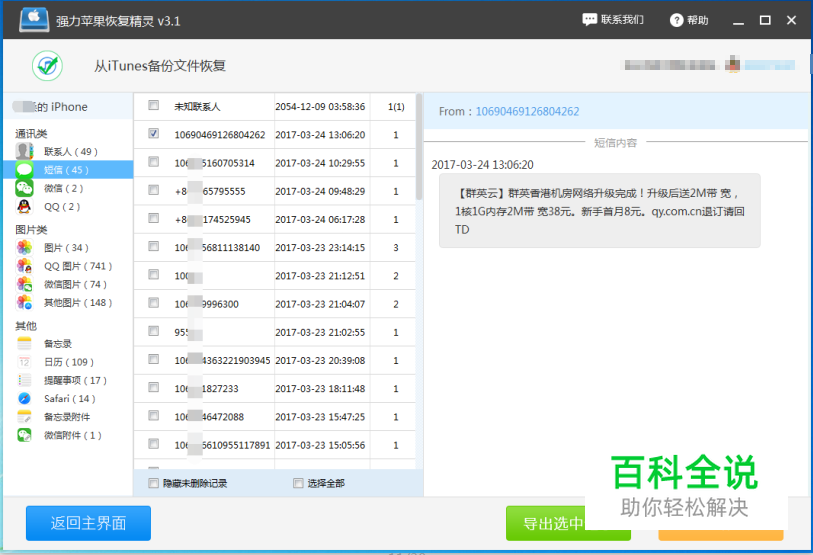Open the 微信附件 (1) icon
The image size is (813, 555).
[x=24, y=435]
